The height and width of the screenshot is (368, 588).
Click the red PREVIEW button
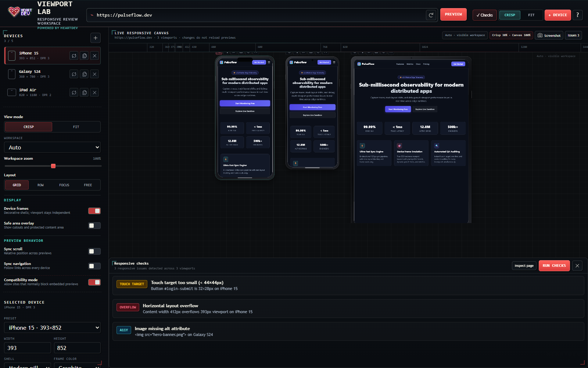click(453, 14)
